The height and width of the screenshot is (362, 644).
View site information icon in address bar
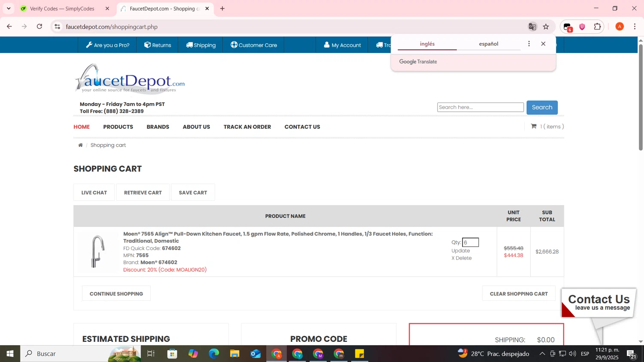57,27
